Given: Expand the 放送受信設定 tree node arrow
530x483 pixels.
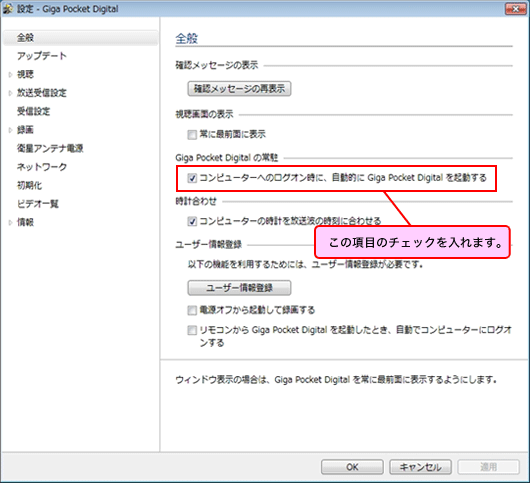Looking at the screenshot, I should click(10, 93).
